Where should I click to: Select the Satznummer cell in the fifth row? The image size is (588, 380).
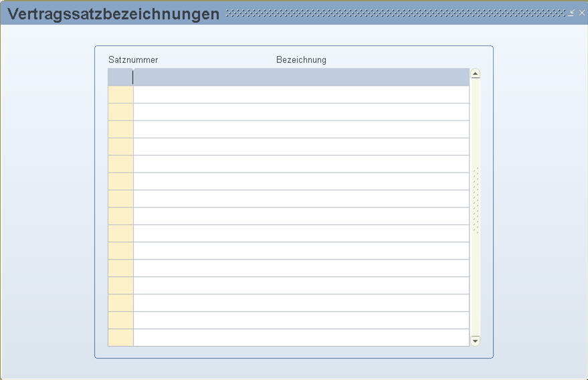point(120,147)
